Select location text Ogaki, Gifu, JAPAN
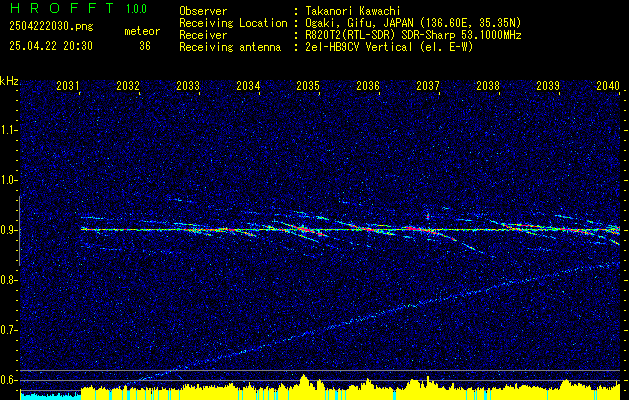The image size is (629, 400). point(358,23)
